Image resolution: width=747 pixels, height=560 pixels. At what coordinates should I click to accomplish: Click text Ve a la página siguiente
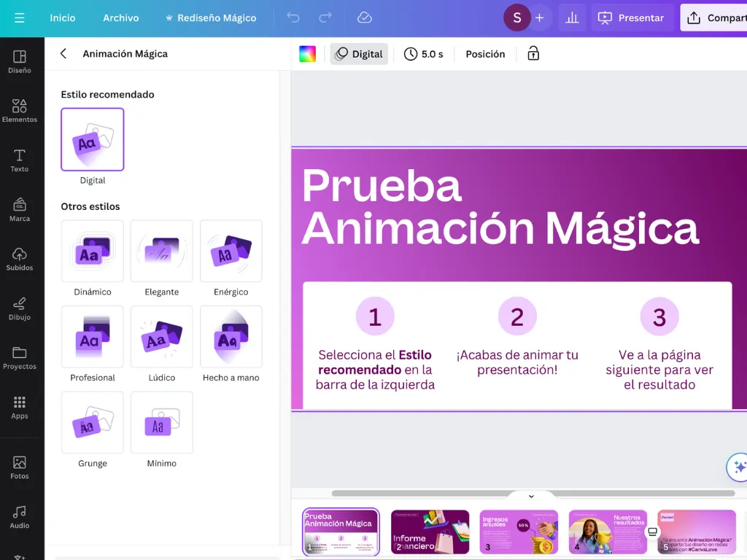pyautogui.click(x=659, y=370)
